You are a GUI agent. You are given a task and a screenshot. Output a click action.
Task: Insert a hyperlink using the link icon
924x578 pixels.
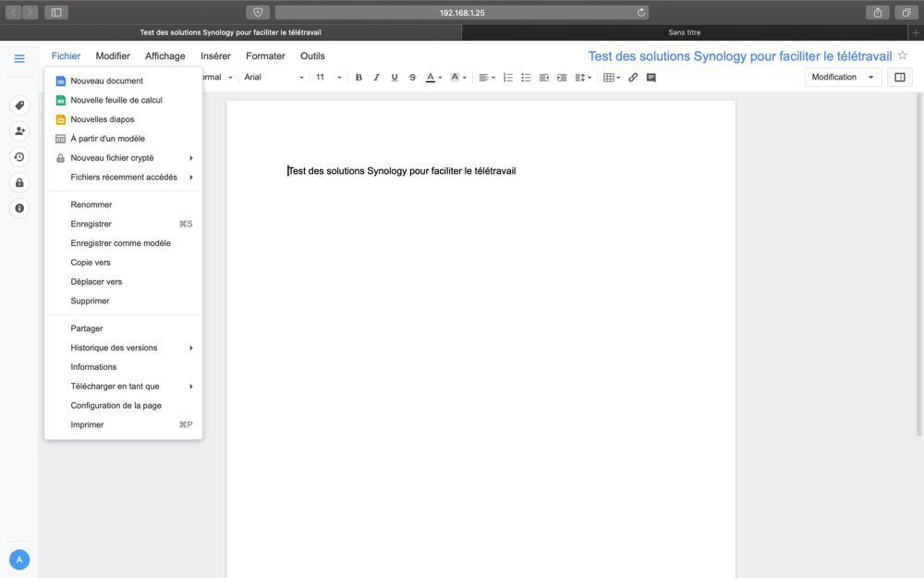click(633, 78)
